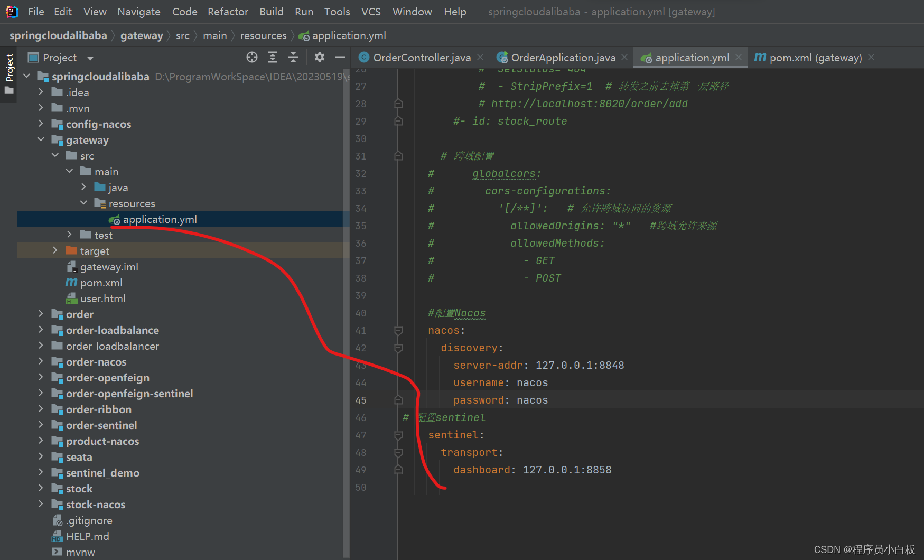
Task: Expand the java folder
Action: pyautogui.click(x=84, y=188)
